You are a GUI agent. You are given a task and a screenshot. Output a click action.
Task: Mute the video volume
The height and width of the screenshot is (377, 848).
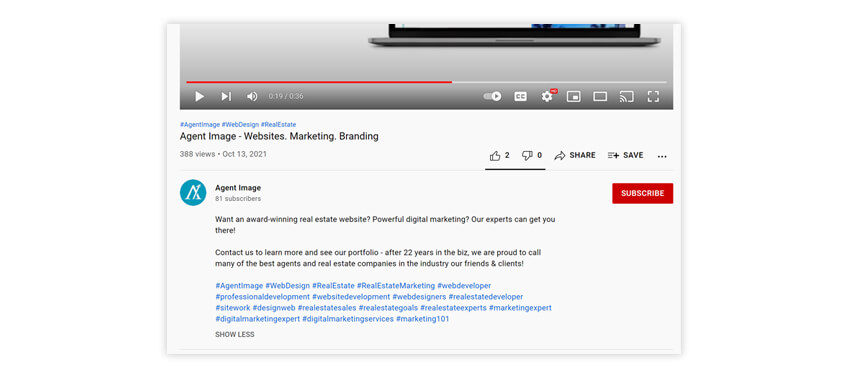click(x=252, y=96)
